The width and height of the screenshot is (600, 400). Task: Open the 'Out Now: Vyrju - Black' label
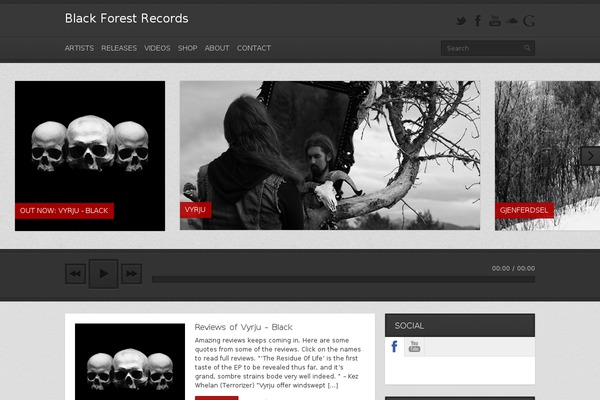(64, 211)
